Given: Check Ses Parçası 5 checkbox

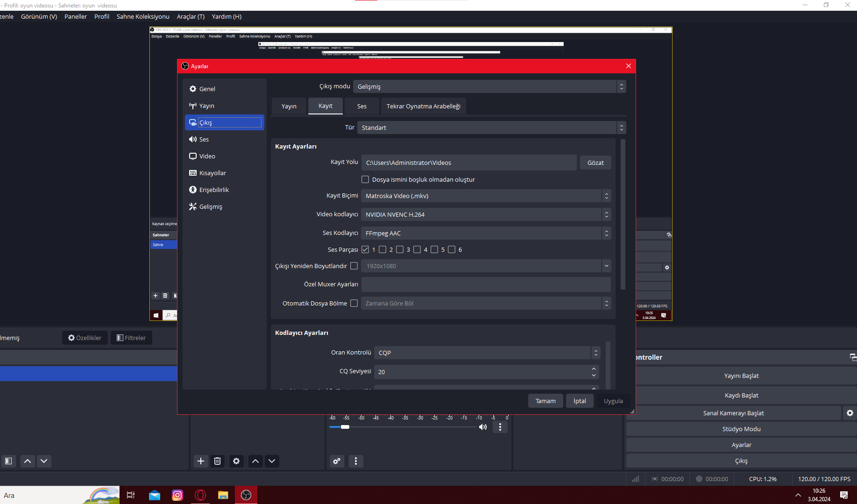Looking at the screenshot, I should pos(434,249).
